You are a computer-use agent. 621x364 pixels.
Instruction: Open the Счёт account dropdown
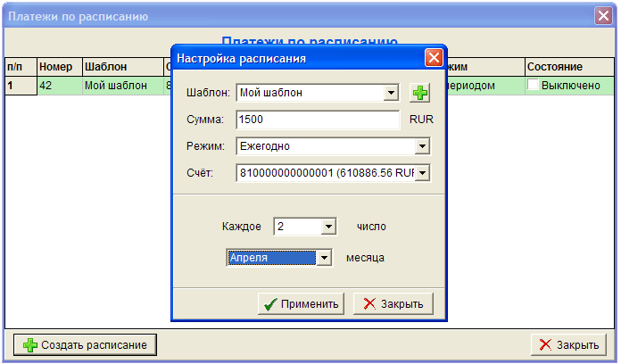point(423,173)
